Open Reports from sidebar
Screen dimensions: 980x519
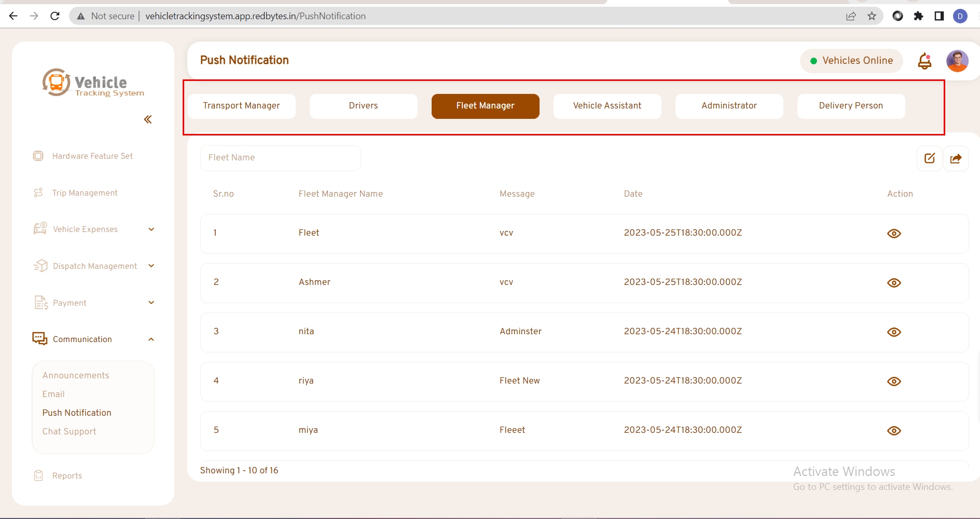67,476
